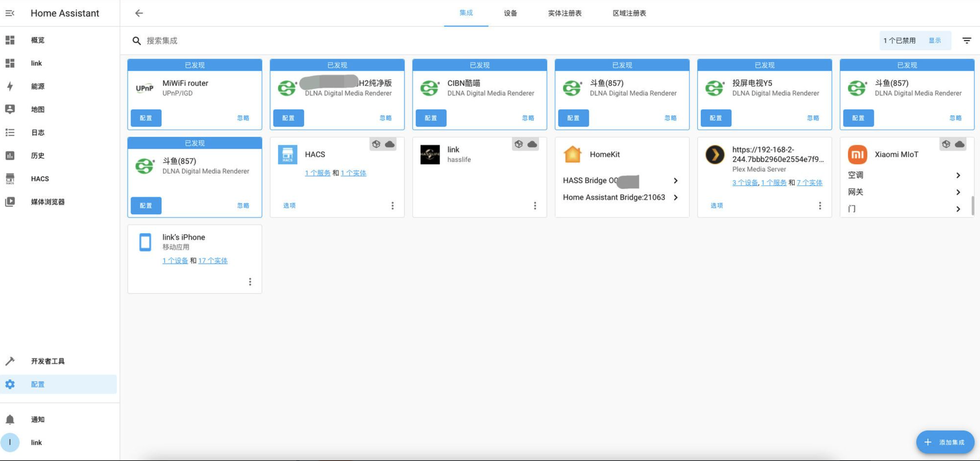Open the link user profile avatar
This screenshot has width=980, height=461.
[10, 442]
